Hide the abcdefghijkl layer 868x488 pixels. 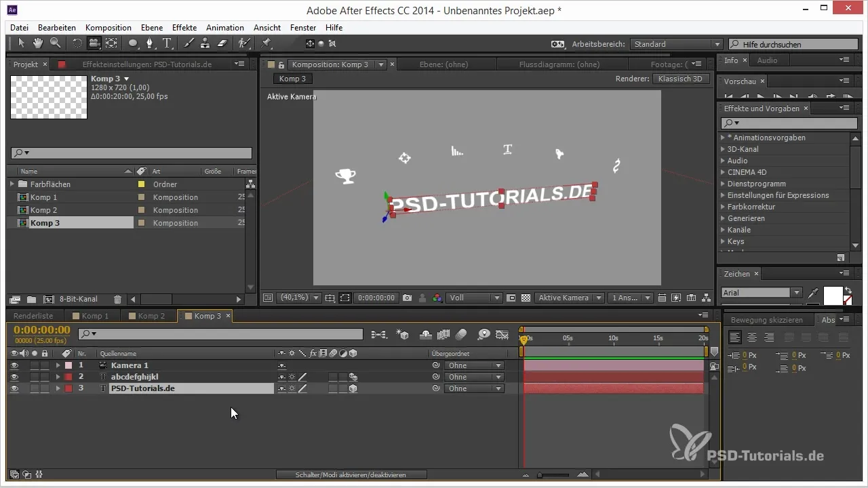click(14, 377)
